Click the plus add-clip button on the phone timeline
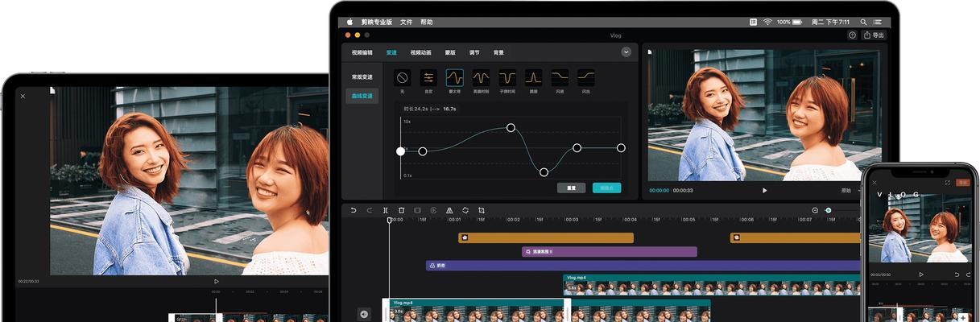The image size is (980, 322). [x=963, y=318]
